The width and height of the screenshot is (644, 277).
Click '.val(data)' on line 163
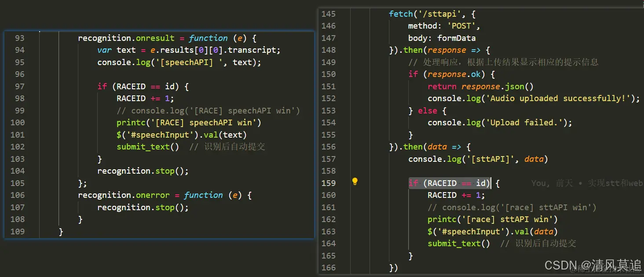(534, 232)
